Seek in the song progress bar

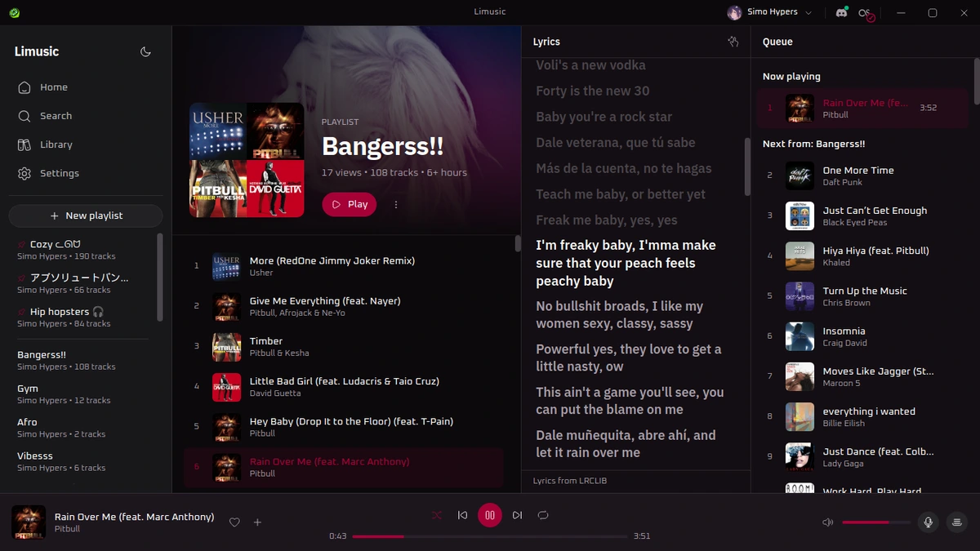490,536
